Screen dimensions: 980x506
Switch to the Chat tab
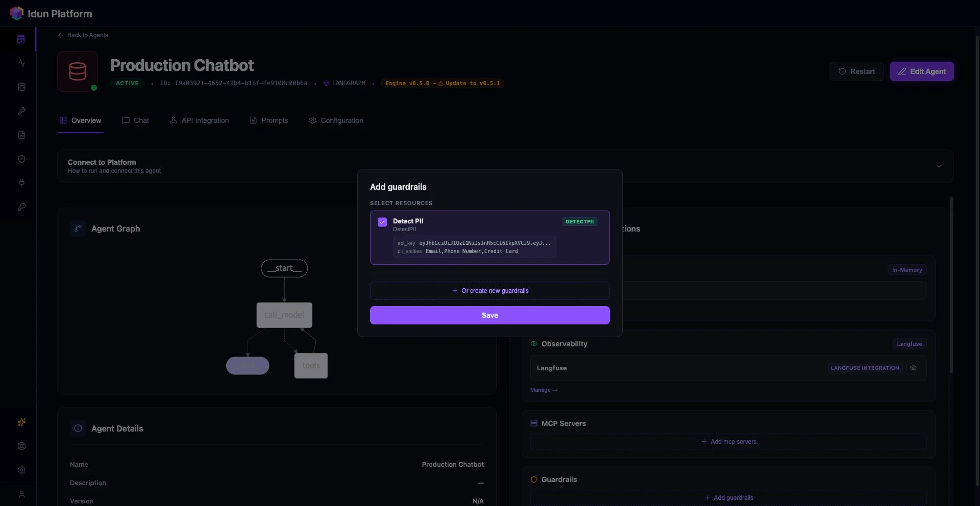point(135,120)
